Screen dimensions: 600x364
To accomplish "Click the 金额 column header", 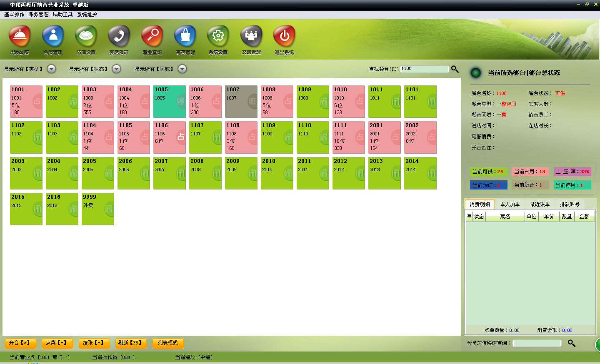I will 585,217.
